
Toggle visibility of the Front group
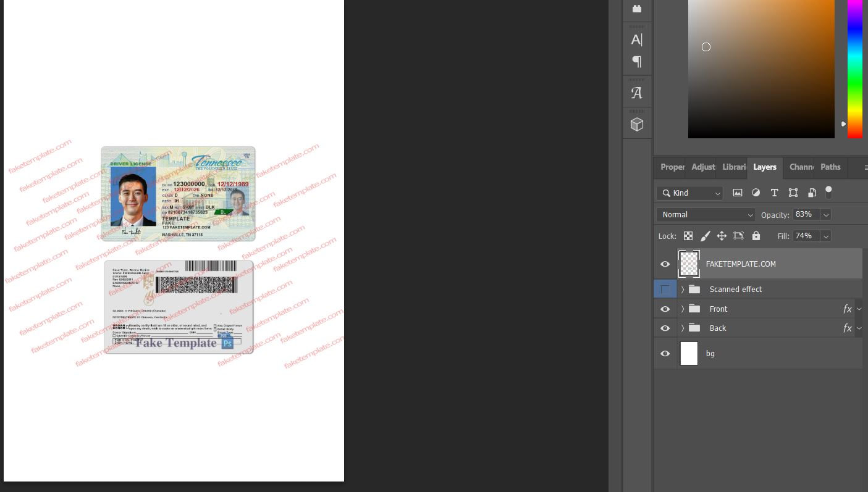665,309
